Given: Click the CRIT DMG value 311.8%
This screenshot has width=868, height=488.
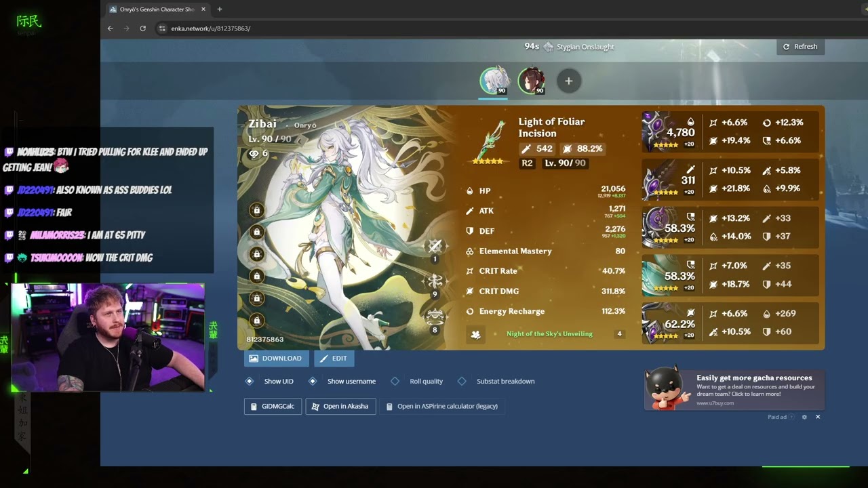Looking at the screenshot, I should [x=613, y=291].
